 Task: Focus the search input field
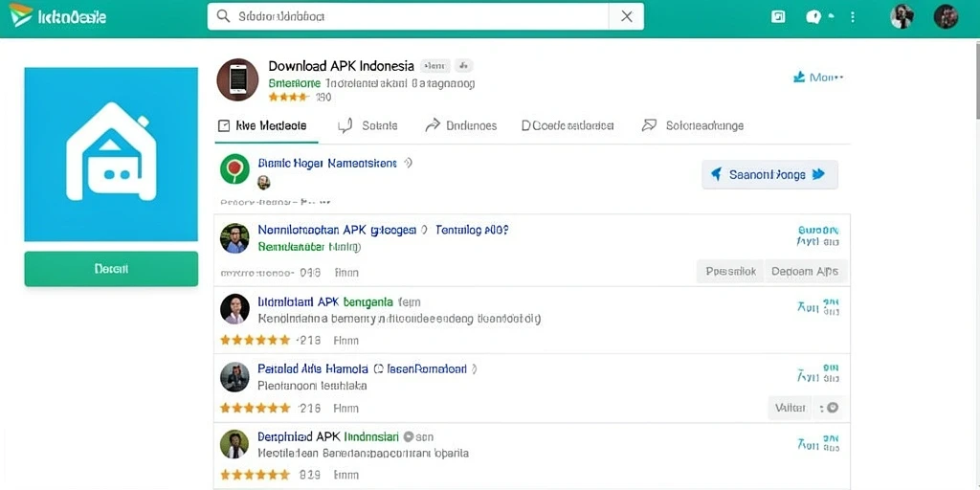(408, 16)
